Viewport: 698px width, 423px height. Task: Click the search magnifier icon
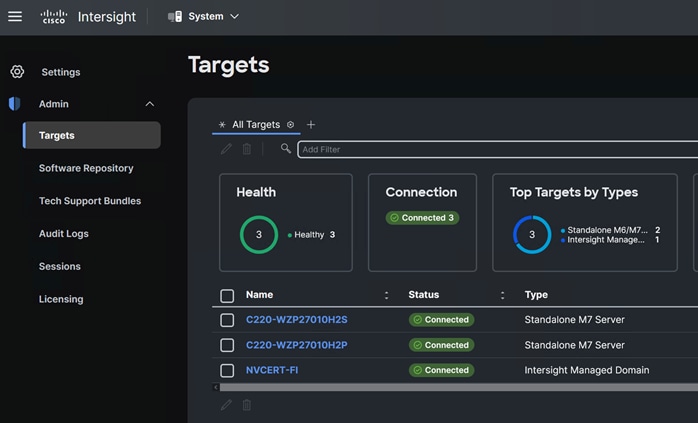[x=285, y=148]
